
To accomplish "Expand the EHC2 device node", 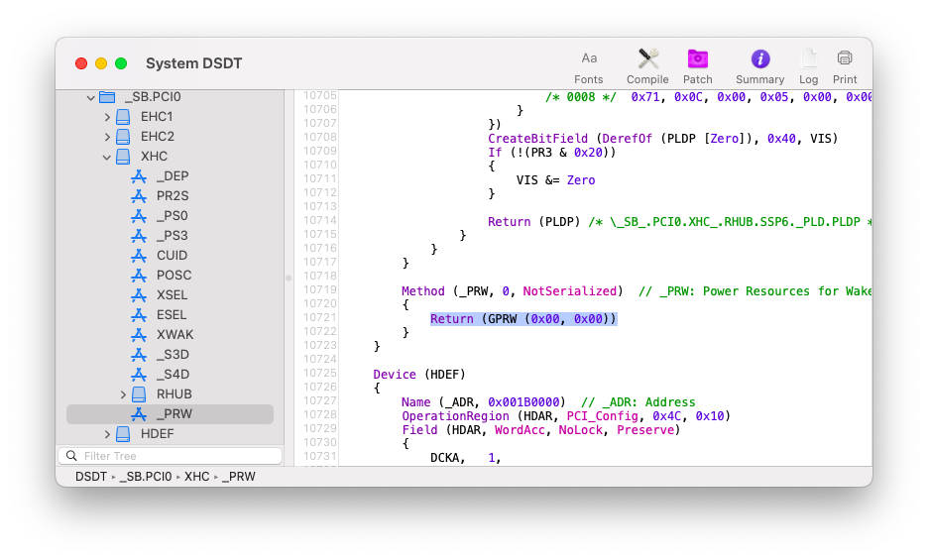I will (107, 137).
